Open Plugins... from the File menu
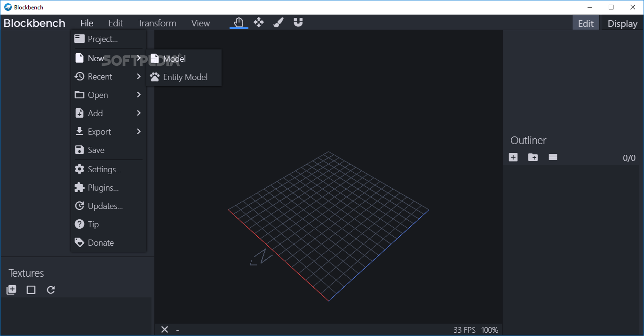Viewport: 644px width, 336px height. pos(108,188)
